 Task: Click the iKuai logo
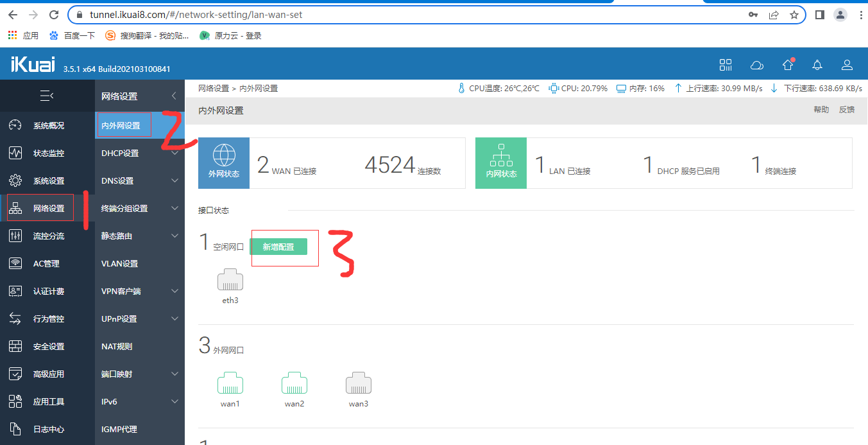coord(32,64)
